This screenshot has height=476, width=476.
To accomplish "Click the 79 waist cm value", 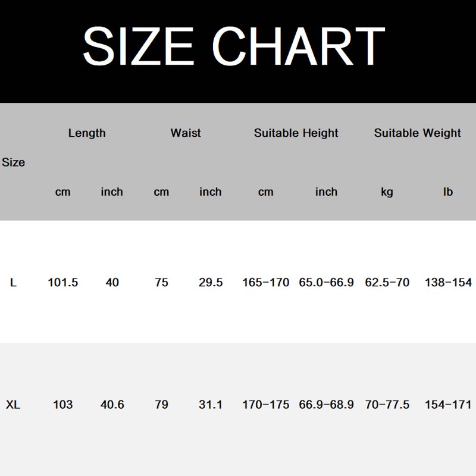I will (x=161, y=405).
